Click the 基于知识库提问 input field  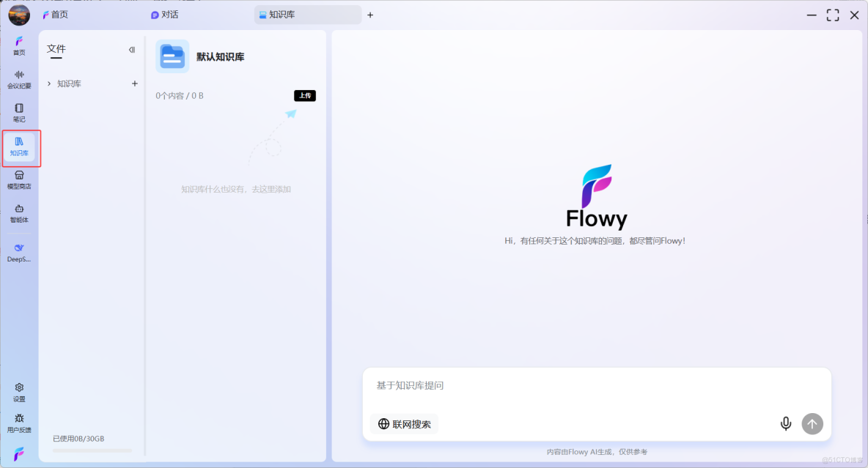(513, 385)
